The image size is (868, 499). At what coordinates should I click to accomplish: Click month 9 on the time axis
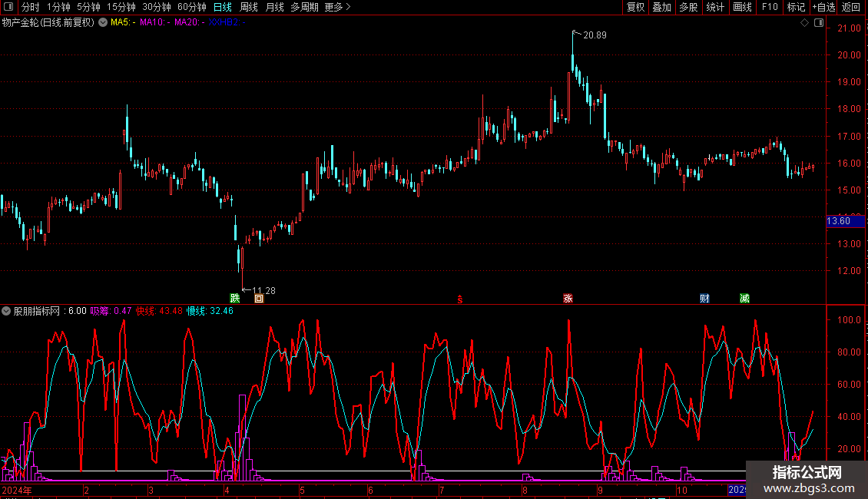click(600, 490)
